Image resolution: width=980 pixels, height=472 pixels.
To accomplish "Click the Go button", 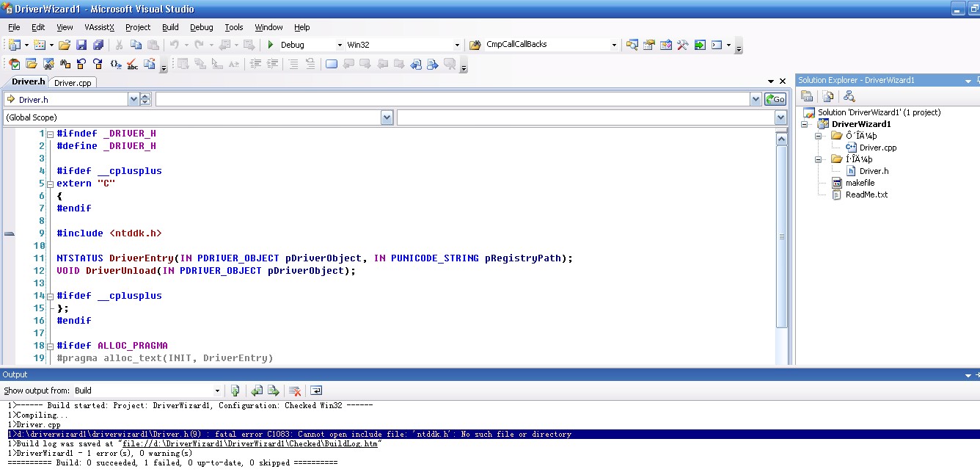I will 775,99.
